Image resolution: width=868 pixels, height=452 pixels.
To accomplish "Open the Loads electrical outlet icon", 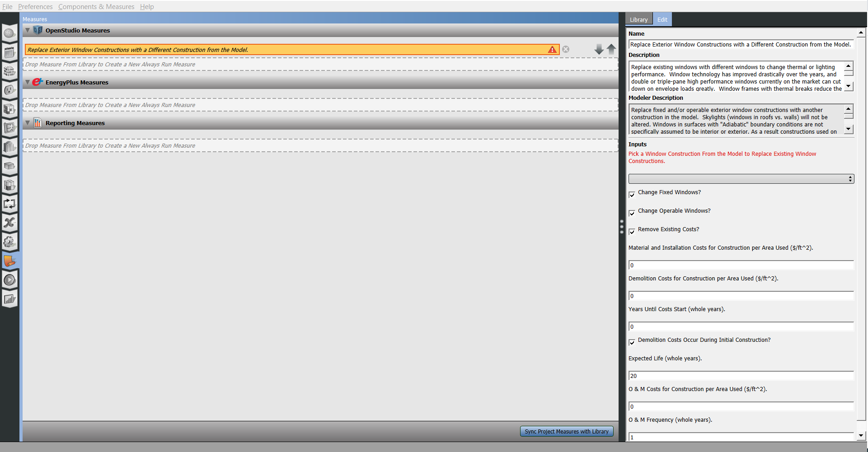I will 9,90.
